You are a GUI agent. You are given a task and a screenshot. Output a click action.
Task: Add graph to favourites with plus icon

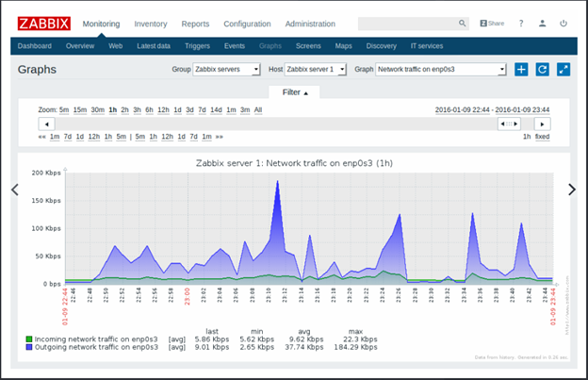click(521, 70)
